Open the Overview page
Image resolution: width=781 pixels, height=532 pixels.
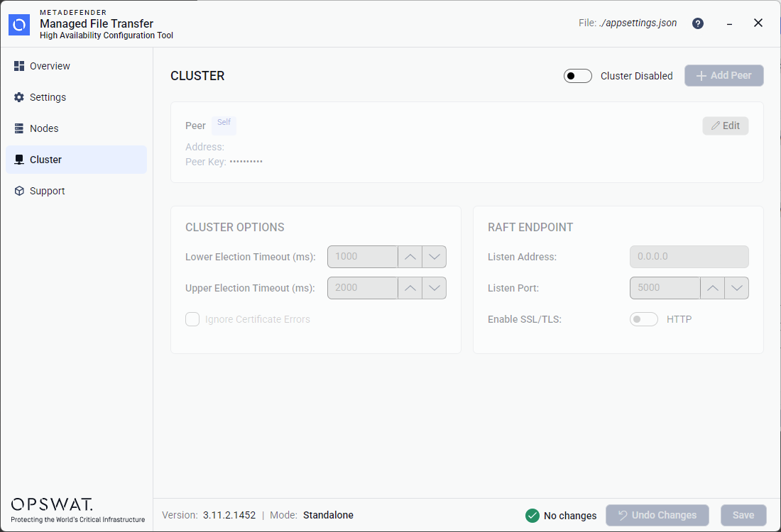76,66
